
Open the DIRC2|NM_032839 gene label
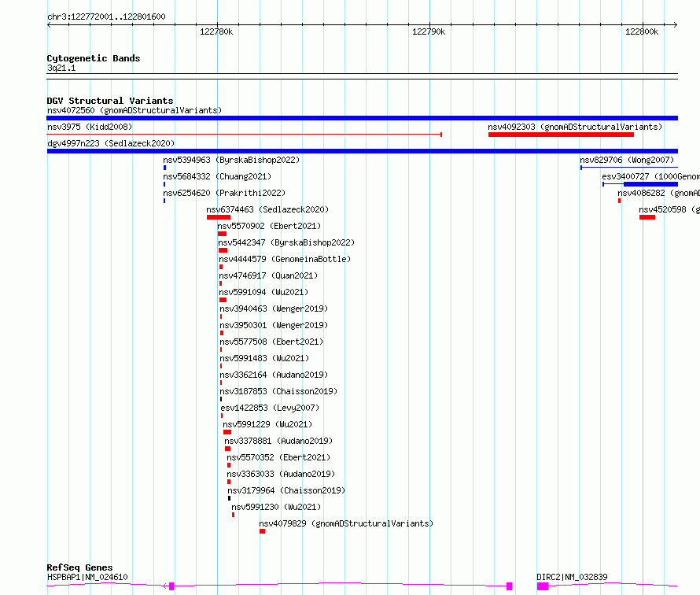point(572,577)
